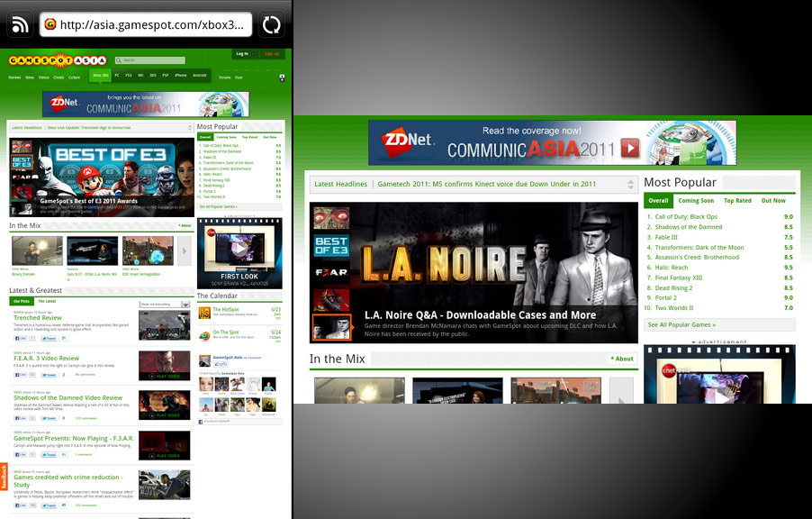Open the Videos menu item
The height and width of the screenshot is (519, 812).
43,77
